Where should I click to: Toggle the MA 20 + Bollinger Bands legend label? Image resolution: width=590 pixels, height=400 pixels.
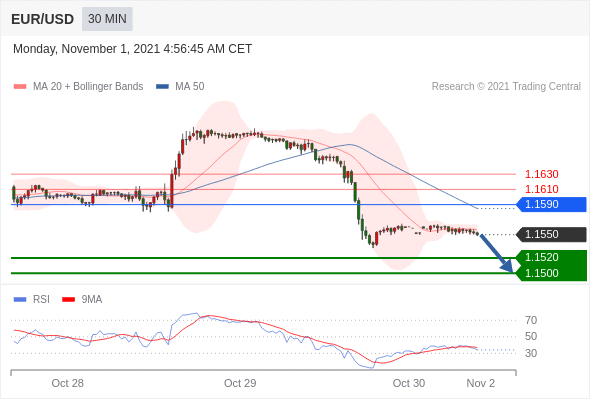point(88,87)
